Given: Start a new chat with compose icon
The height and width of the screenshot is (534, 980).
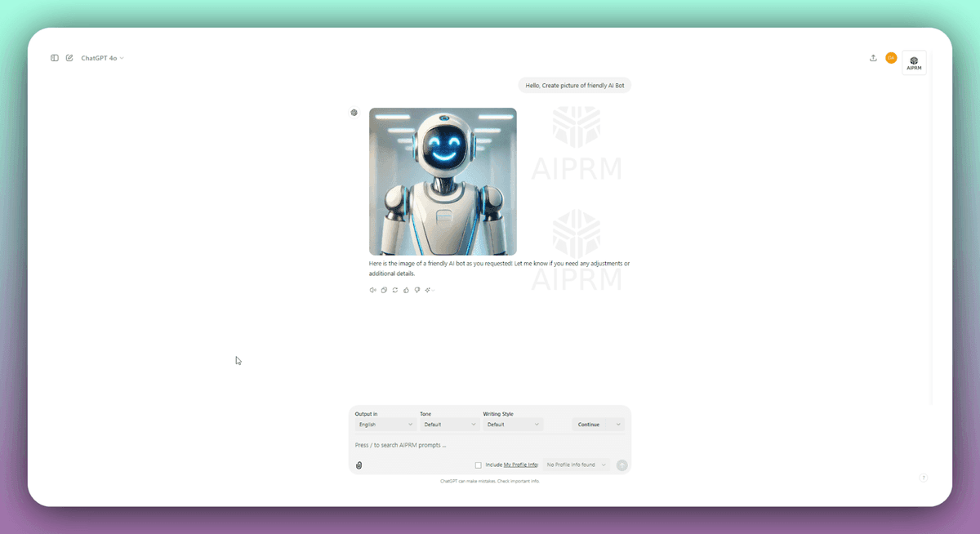Looking at the screenshot, I should [x=69, y=58].
